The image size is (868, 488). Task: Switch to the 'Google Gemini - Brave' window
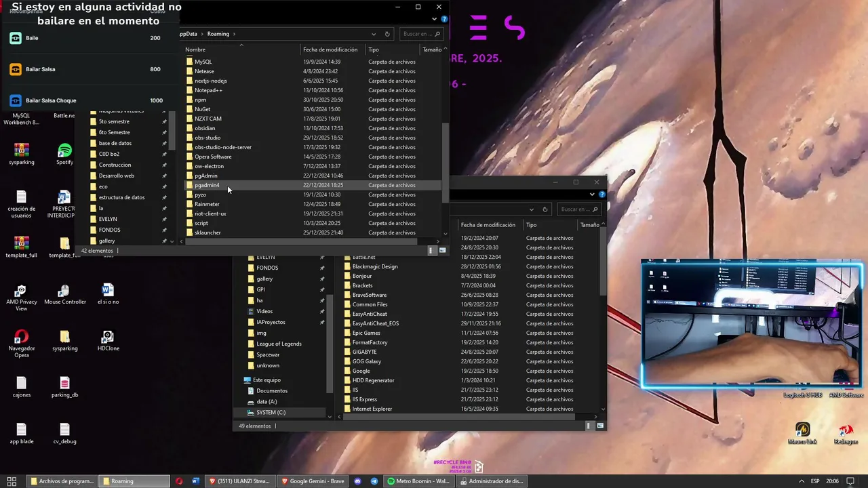click(x=313, y=481)
